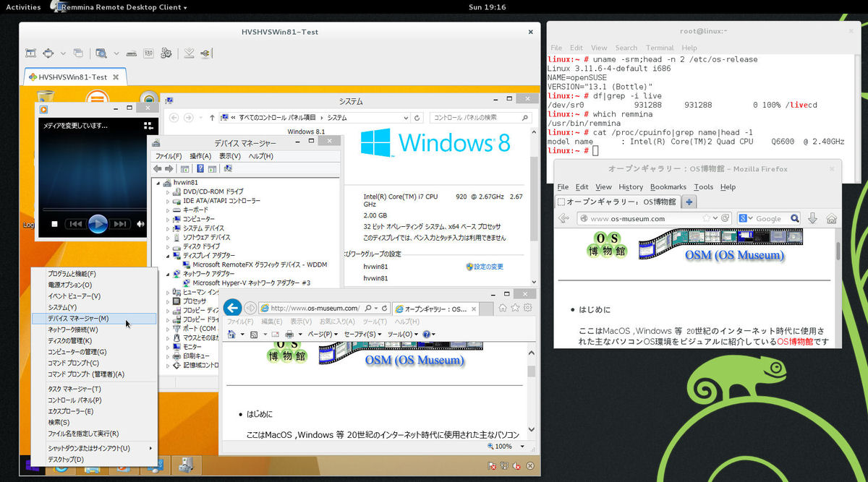Toggle Remmina fullscreen mode icon
Viewport: 868px width, 482px height.
pos(48,53)
